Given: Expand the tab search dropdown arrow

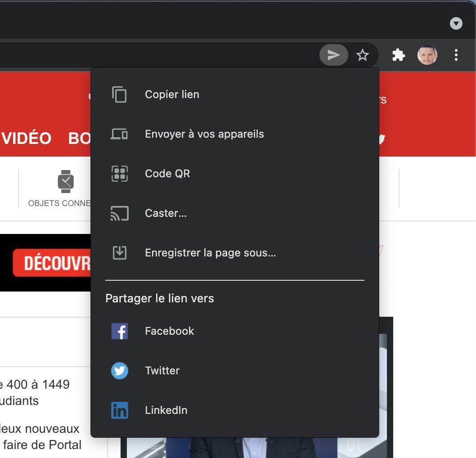Looking at the screenshot, I should coord(456,24).
